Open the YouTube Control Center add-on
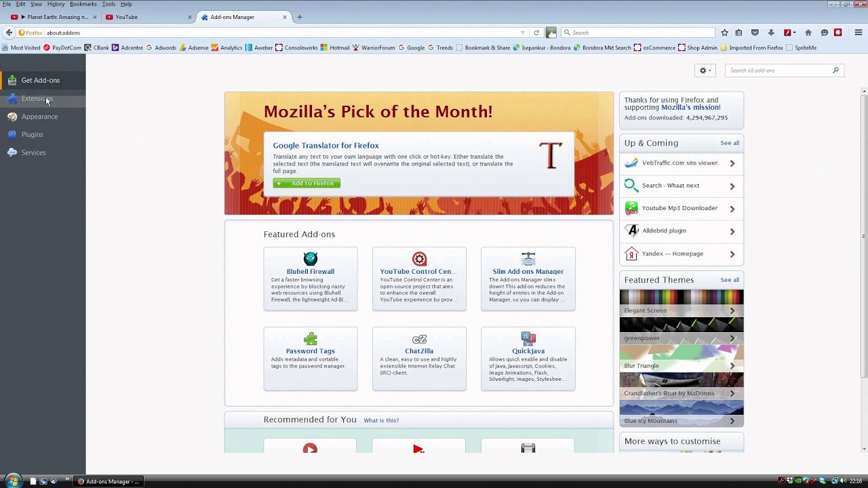 click(419, 279)
